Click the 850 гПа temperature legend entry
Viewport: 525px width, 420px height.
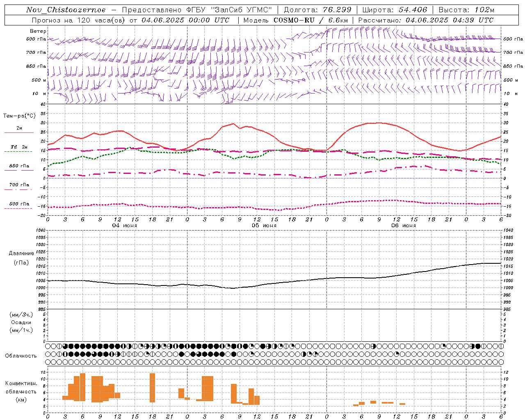tap(19, 166)
